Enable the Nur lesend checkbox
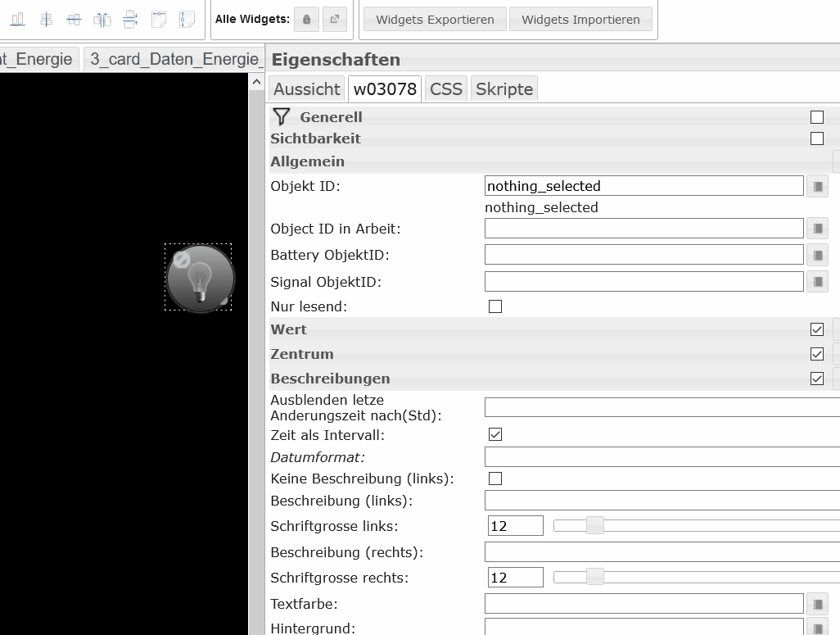This screenshot has width=840, height=635. point(495,306)
